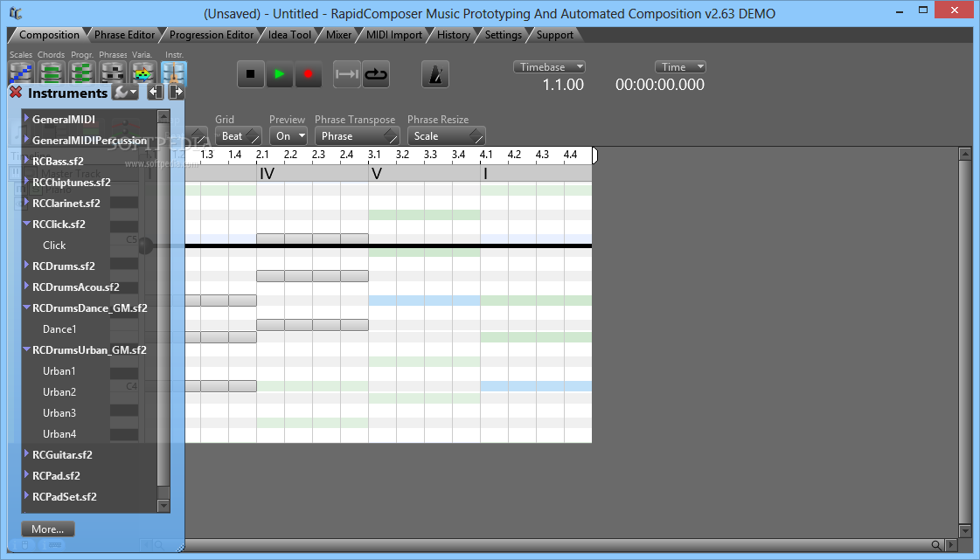Open the Timebase dropdown
The image size is (980, 560).
549,66
